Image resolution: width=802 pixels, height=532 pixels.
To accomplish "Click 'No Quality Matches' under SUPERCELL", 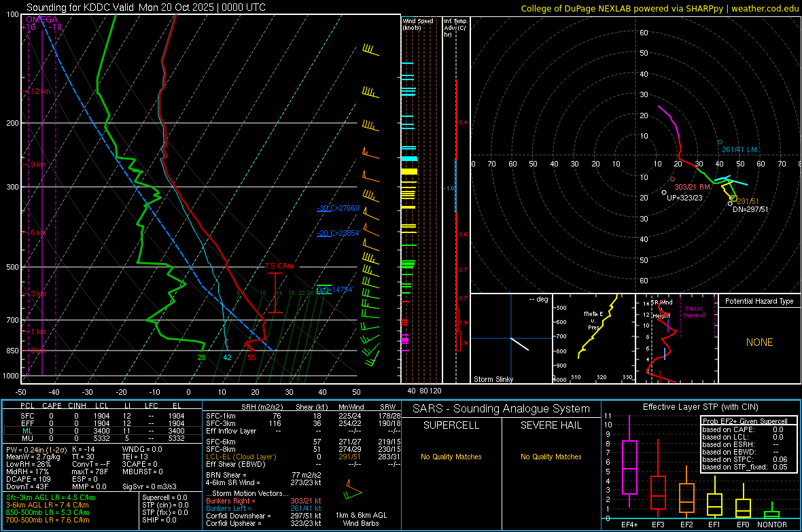I will [451, 457].
